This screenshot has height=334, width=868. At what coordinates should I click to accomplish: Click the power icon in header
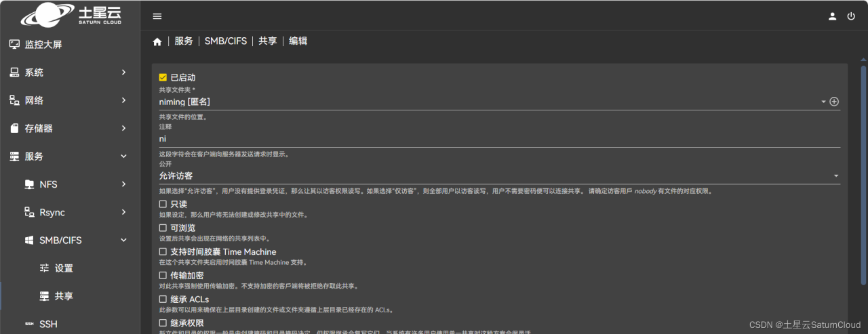(x=851, y=16)
